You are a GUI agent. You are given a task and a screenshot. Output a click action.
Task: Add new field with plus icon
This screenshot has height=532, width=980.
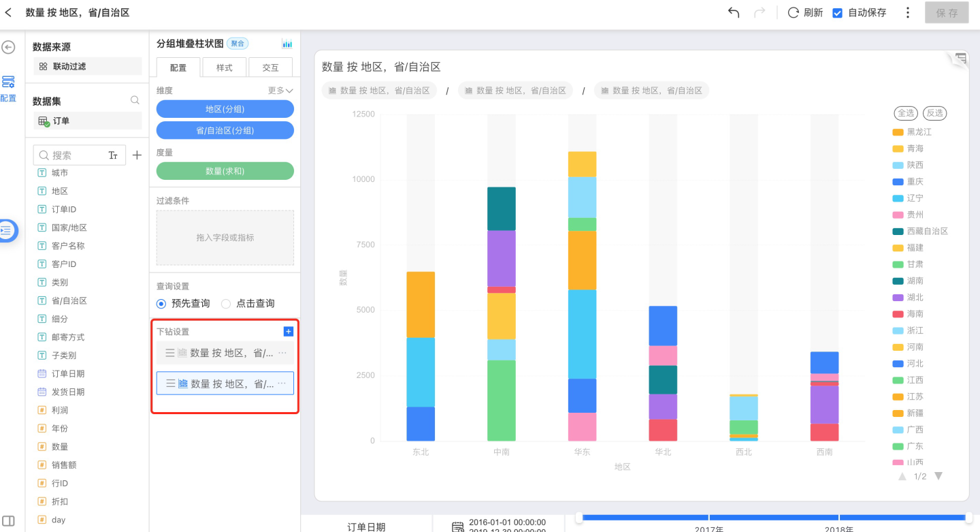tap(137, 155)
